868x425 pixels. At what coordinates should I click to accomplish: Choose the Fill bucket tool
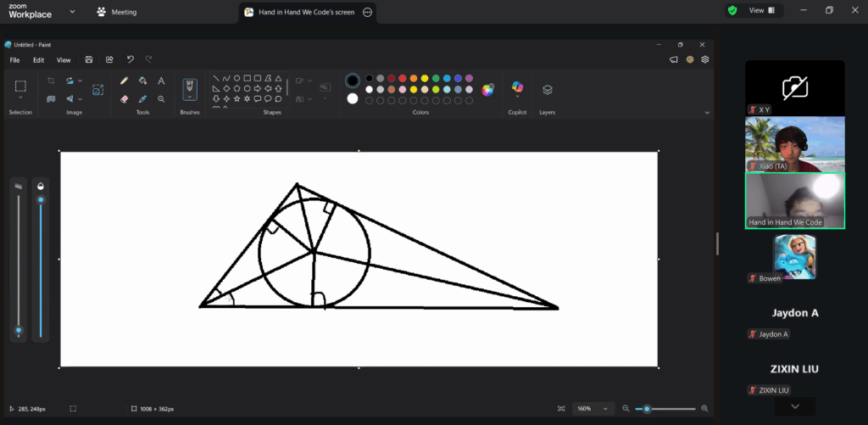(x=142, y=81)
